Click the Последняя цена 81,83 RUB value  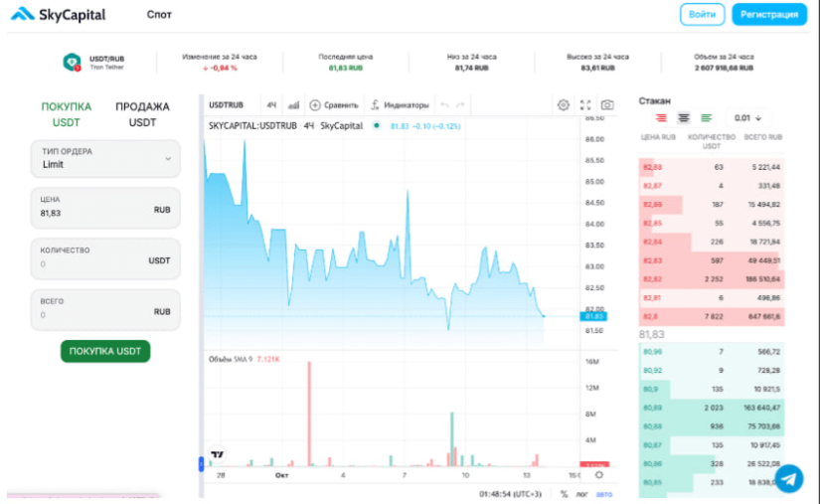345,68
